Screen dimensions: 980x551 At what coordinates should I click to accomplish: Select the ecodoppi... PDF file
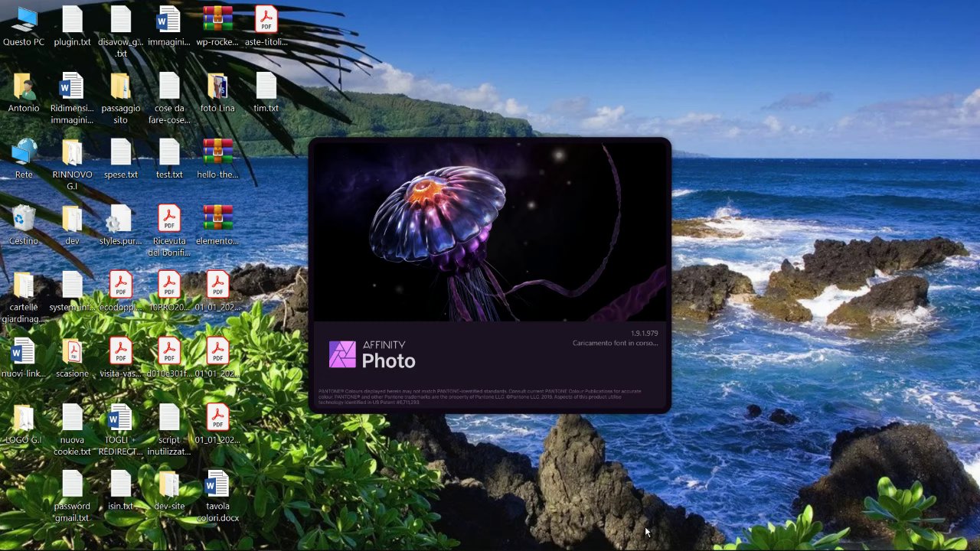[121, 292]
